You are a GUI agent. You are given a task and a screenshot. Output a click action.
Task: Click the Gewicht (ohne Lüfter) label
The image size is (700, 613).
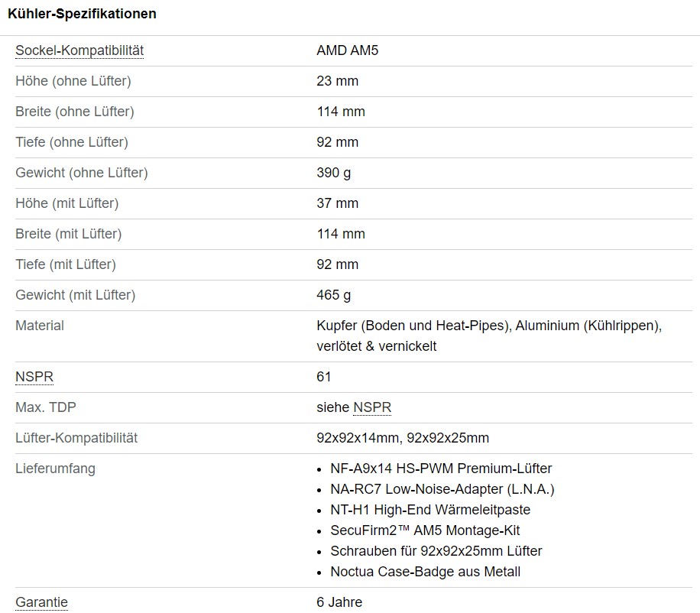82,173
